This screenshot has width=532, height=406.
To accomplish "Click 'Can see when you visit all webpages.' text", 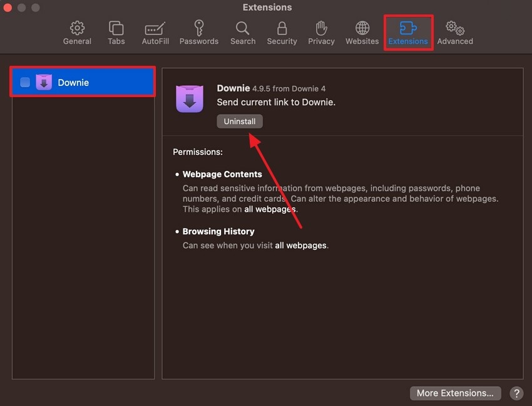I will [255, 246].
